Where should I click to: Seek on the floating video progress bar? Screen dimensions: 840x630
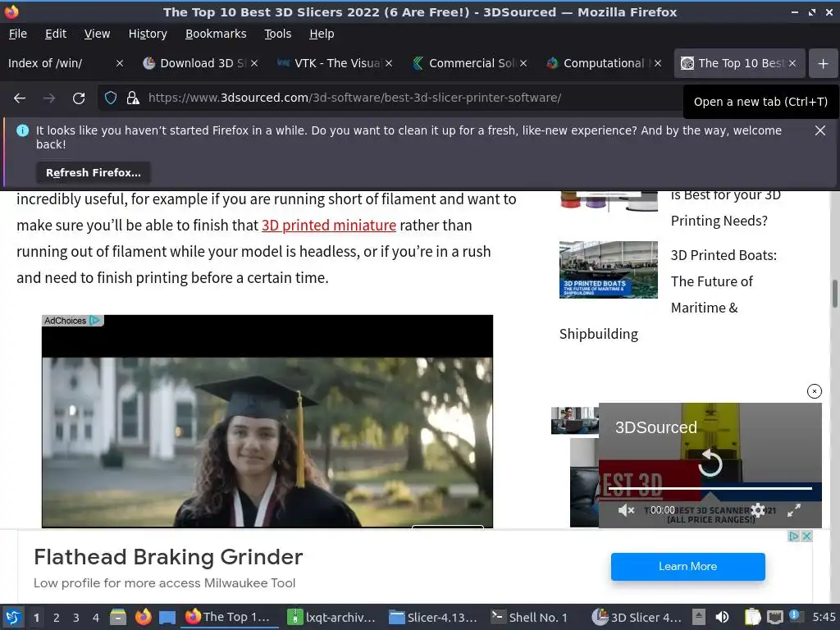[710, 489]
